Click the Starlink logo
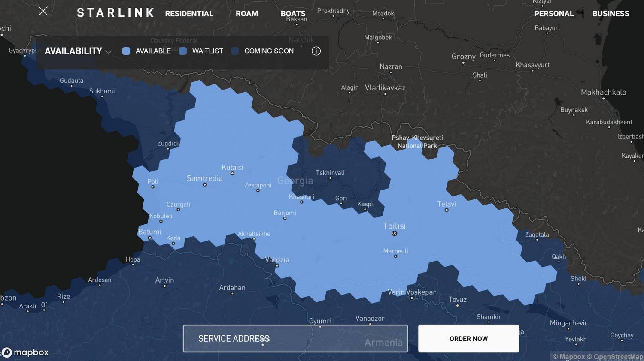The width and height of the screenshot is (644, 361). click(115, 13)
